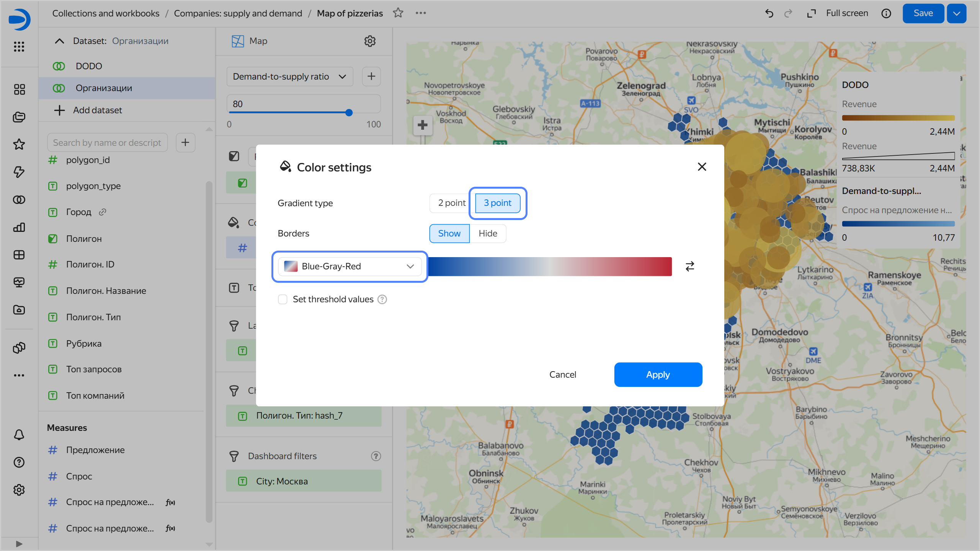Click the Apply button
This screenshot has height=551, width=980.
pos(658,375)
